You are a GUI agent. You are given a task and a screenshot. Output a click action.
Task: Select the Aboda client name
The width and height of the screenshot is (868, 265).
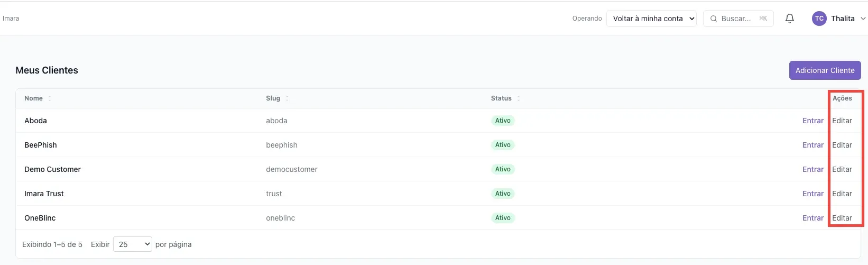[35, 121]
